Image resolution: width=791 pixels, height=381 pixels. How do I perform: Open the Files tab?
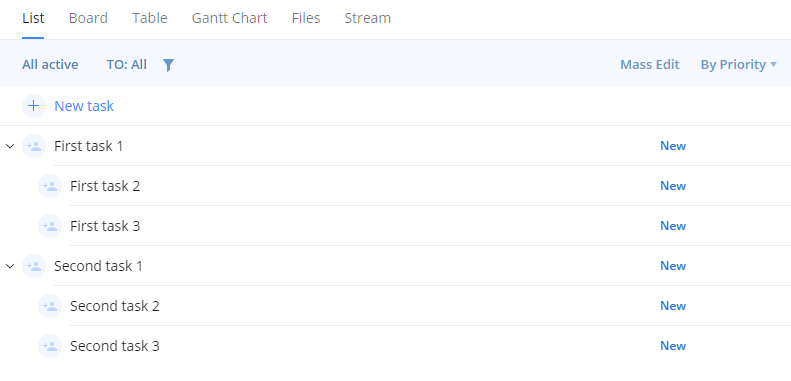tap(306, 18)
